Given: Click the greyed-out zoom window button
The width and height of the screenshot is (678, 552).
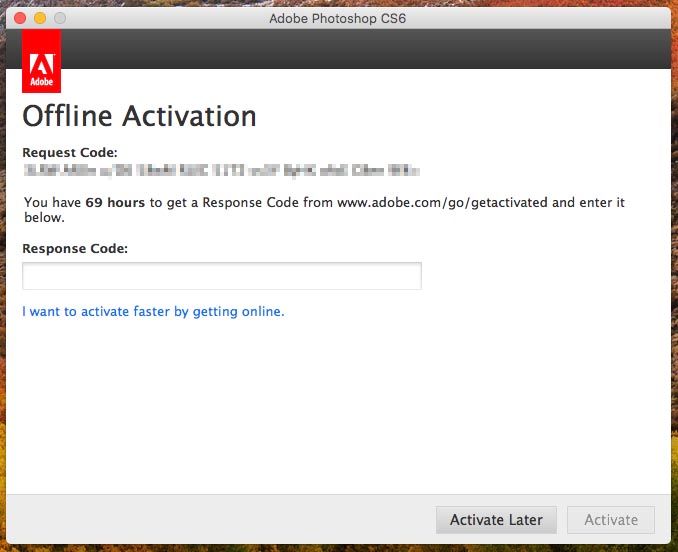Looking at the screenshot, I should click(x=60, y=18).
